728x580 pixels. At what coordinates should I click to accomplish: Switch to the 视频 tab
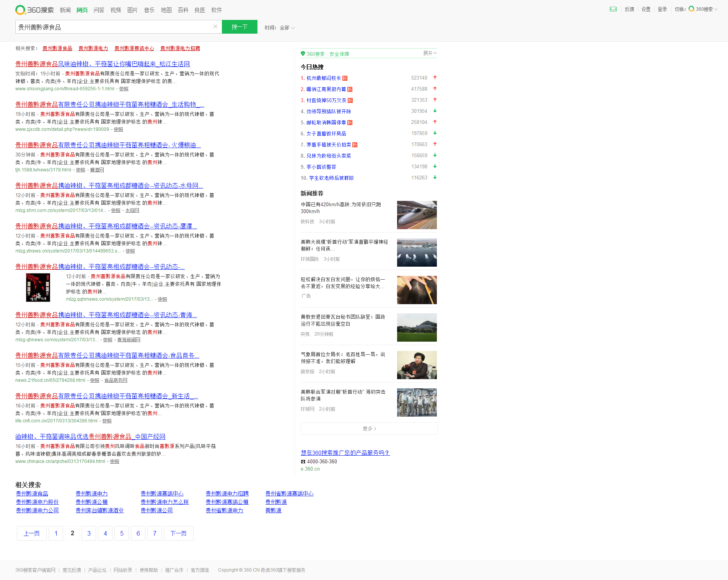click(x=116, y=10)
